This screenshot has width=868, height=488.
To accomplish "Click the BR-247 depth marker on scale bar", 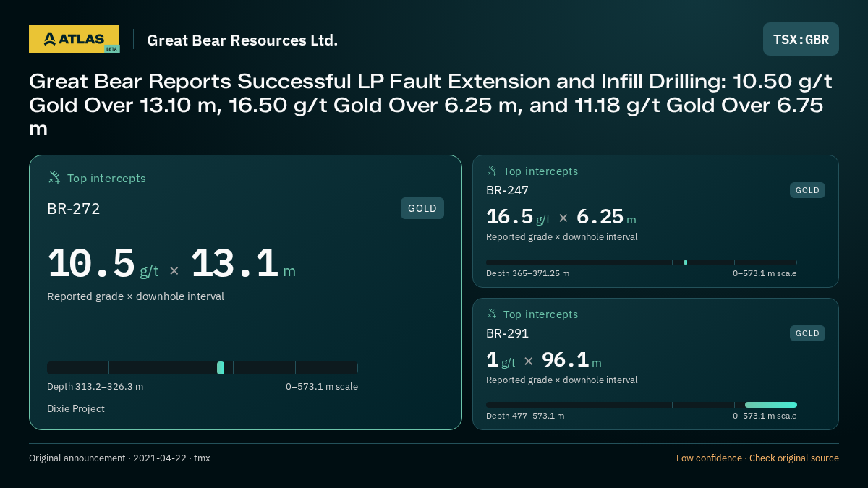I will pos(686,262).
